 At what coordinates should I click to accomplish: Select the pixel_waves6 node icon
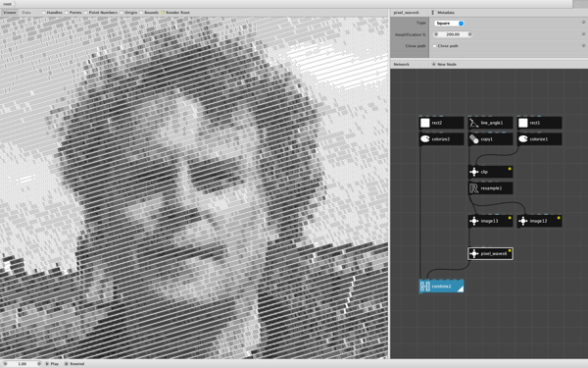(x=474, y=254)
